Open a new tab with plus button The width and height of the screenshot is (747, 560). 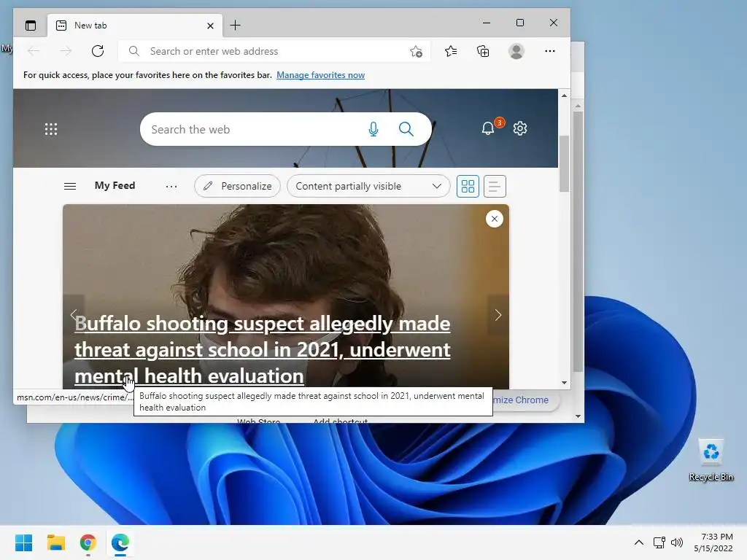[236, 26]
